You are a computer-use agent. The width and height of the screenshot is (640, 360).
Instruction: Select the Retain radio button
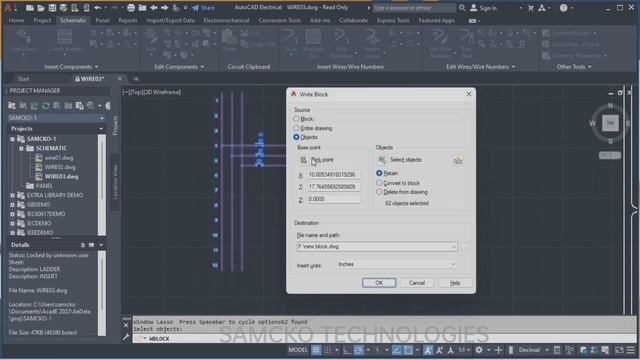coord(379,173)
